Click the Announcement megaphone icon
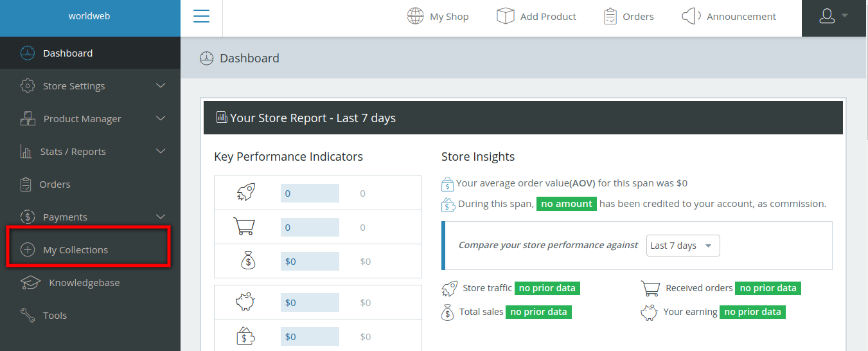 pyautogui.click(x=691, y=17)
